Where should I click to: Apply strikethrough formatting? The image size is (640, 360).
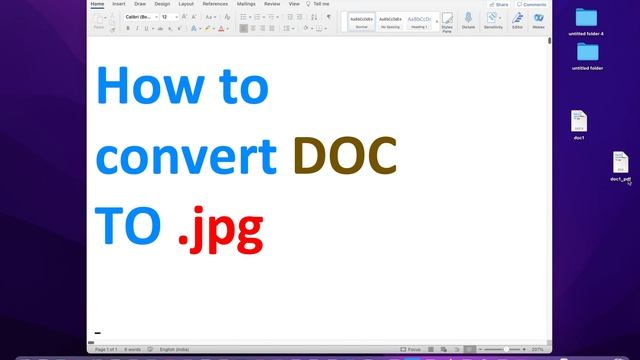(x=160, y=29)
